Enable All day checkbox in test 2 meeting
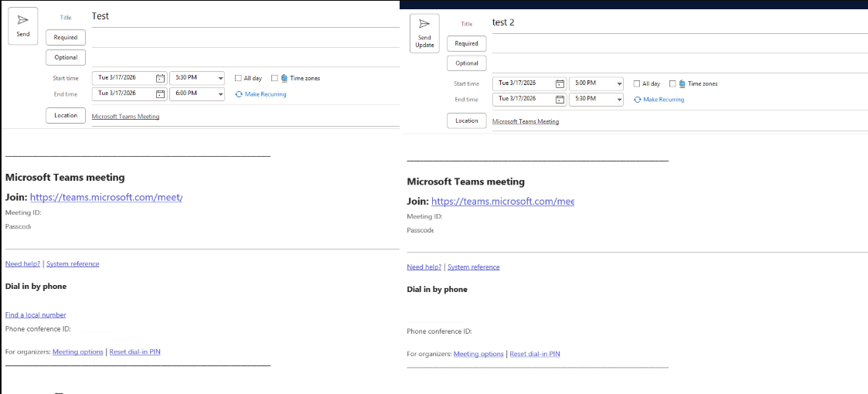This screenshot has width=868, height=394. pyautogui.click(x=637, y=83)
